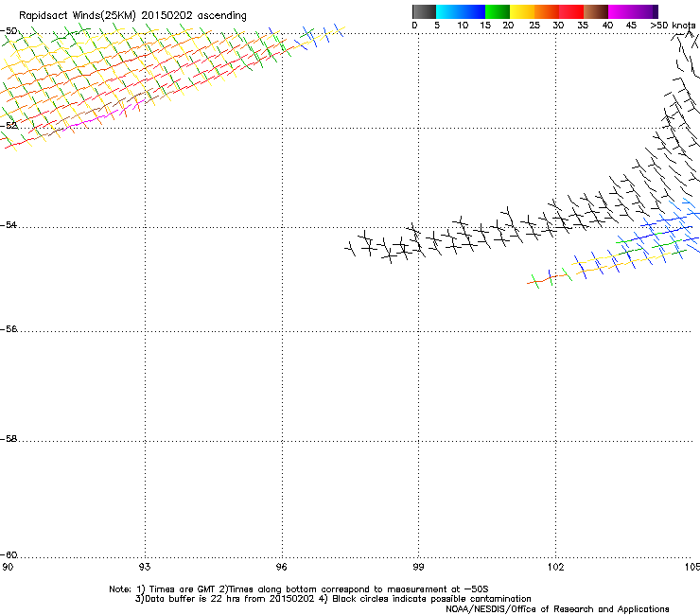Click the magenta wind barbs near -52 latitude
Viewport: 700px width, 615px height.
(103, 115)
